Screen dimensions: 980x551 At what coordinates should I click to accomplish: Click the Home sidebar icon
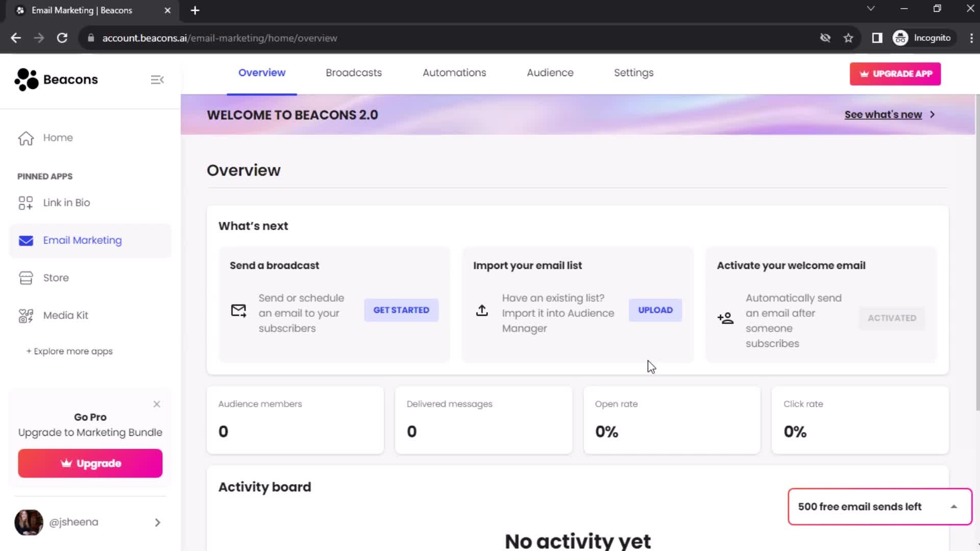click(x=26, y=137)
